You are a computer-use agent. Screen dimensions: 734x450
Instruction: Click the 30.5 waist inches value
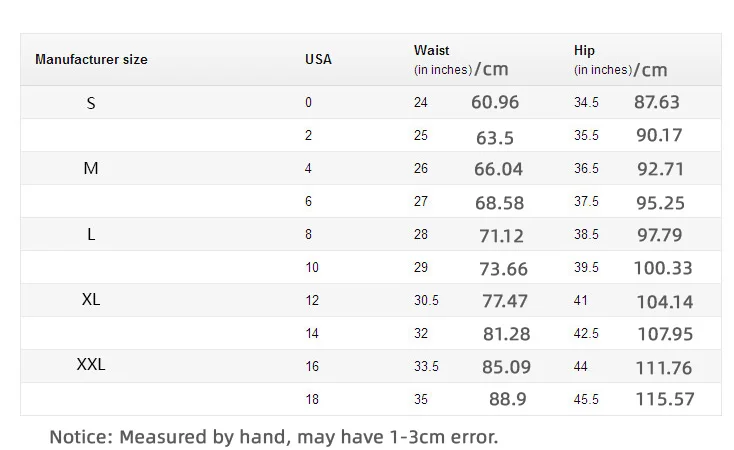click(x=426, y=300)
